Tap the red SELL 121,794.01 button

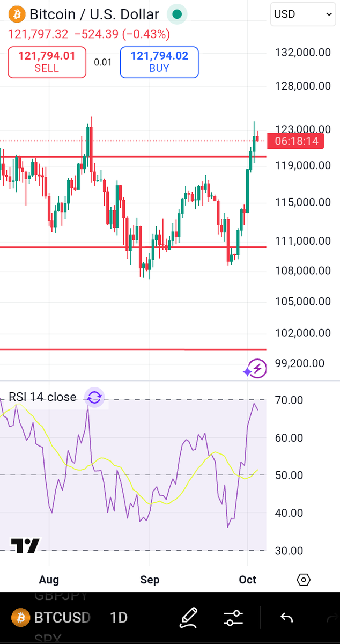[x=47, y=62]
